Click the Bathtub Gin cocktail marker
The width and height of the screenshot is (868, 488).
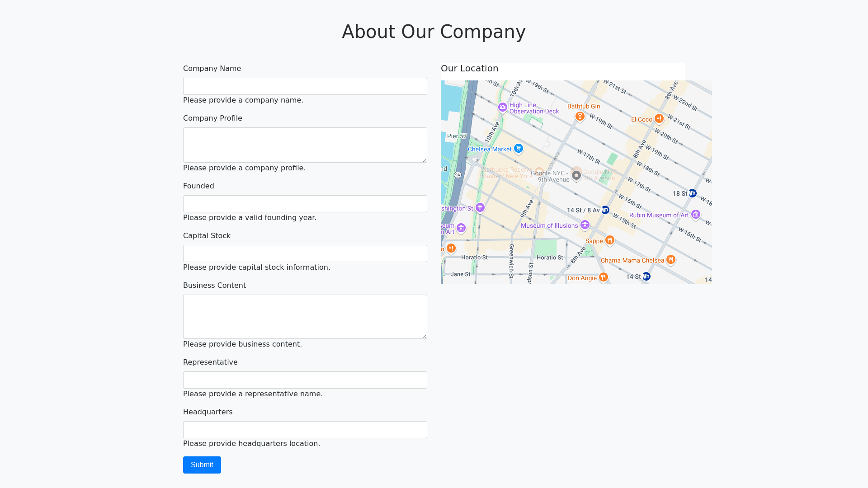coord(580,117)
